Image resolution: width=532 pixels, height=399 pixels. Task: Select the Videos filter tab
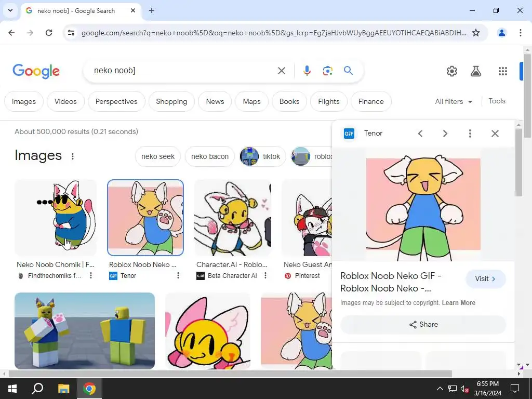tap(65, 101)
